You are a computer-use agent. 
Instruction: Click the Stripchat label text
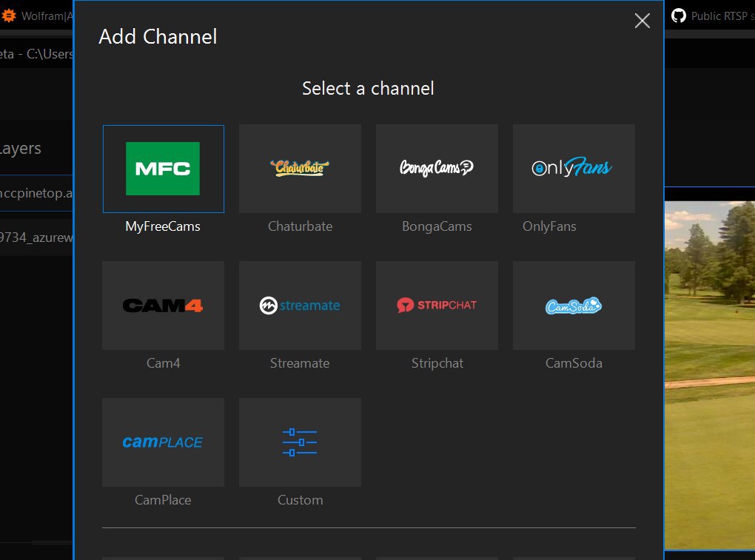[437, 363]
